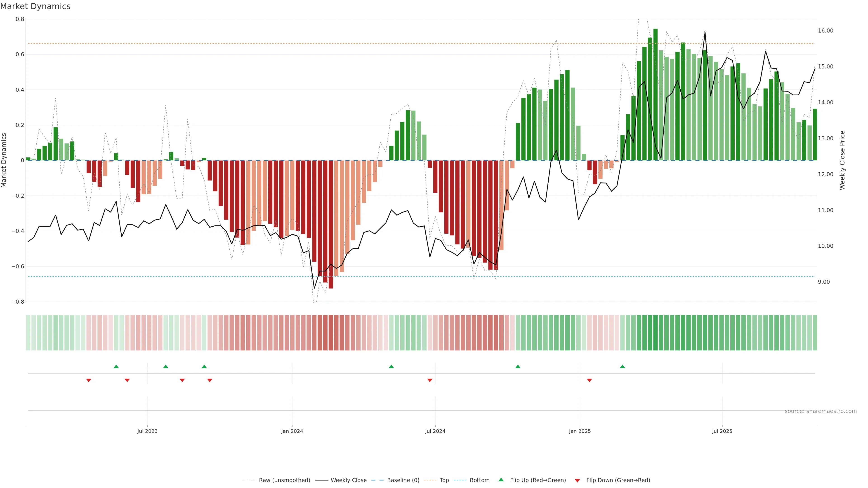Click the Jan 2025 axis label
The width and height of the screenshot is (868, 488).
[x=580, y=431]
